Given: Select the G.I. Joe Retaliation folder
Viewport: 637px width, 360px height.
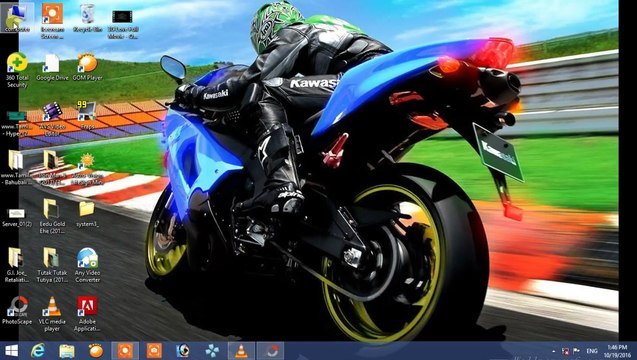Looking at the screenshot, I should click(17, 265).
